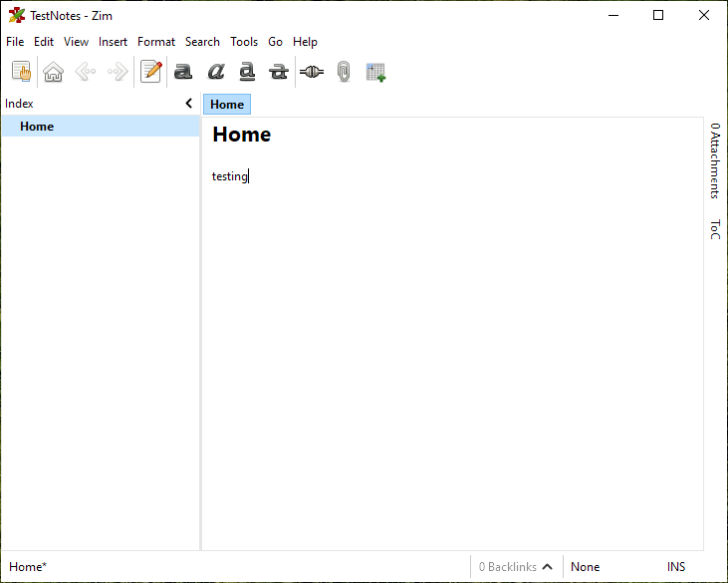Open the View menu

pos(76,42)
